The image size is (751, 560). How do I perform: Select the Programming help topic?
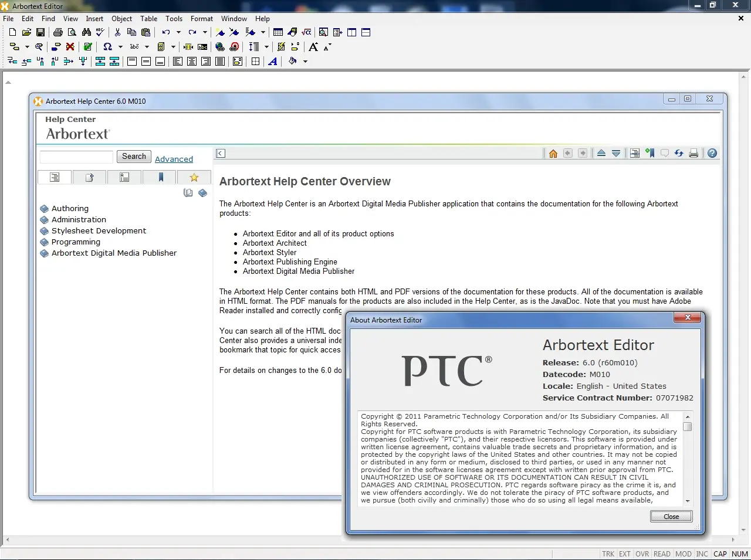[x=76, y=242]
